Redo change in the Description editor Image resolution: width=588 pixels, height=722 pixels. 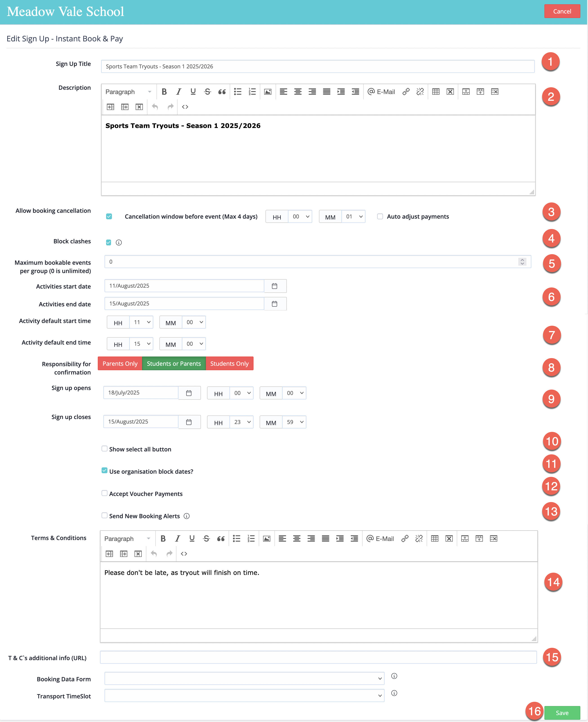coord(170,107)
